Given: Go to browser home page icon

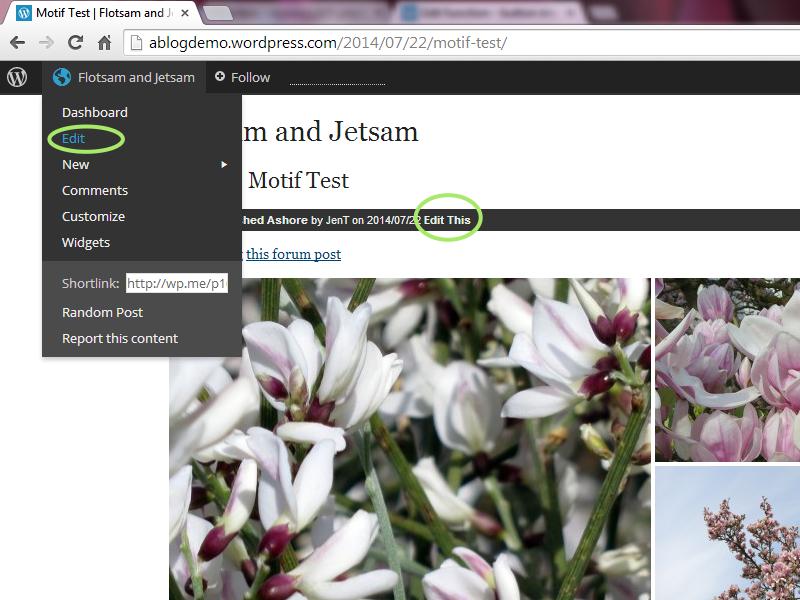Looking at the screenshot, I should tap(104, 43).
